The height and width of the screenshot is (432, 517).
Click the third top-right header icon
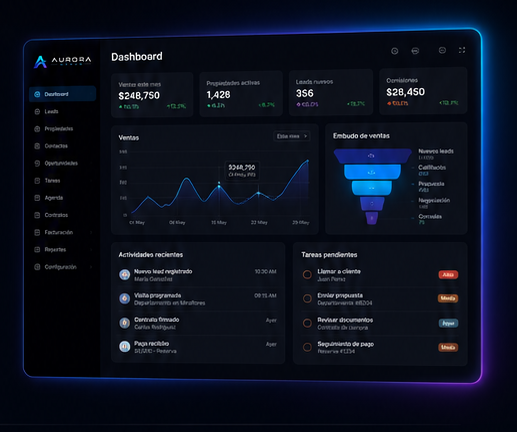click(x=442, y=50)
